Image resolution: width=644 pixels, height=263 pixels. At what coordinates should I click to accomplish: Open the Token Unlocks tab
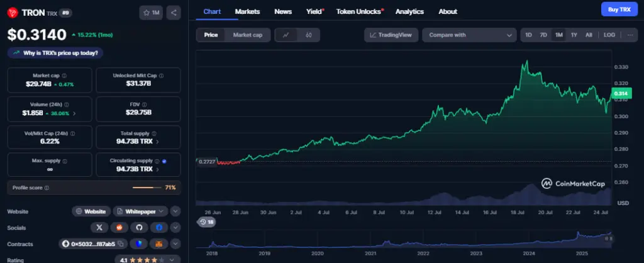[x=359, y=11]
